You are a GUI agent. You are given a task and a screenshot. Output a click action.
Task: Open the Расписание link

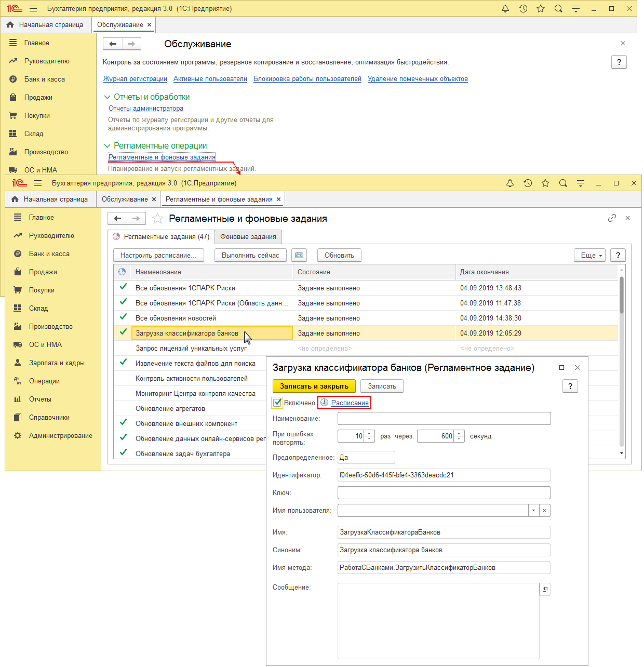350,403
